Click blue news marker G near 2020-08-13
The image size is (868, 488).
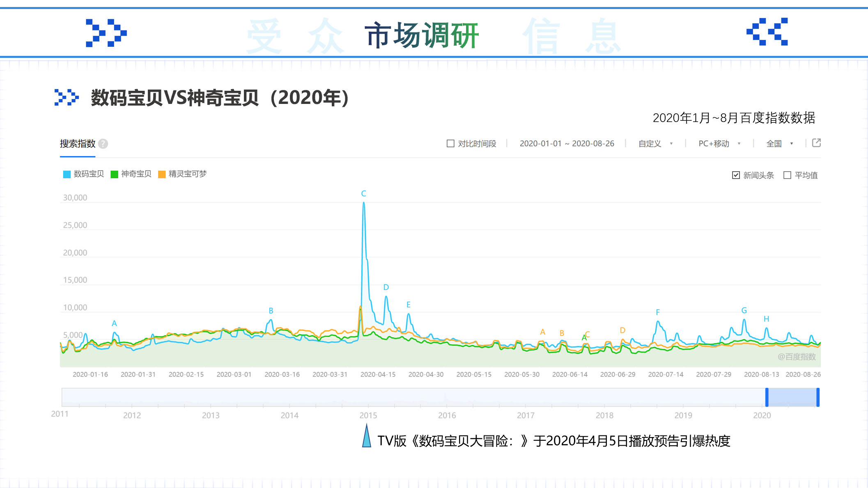[744, 310]
